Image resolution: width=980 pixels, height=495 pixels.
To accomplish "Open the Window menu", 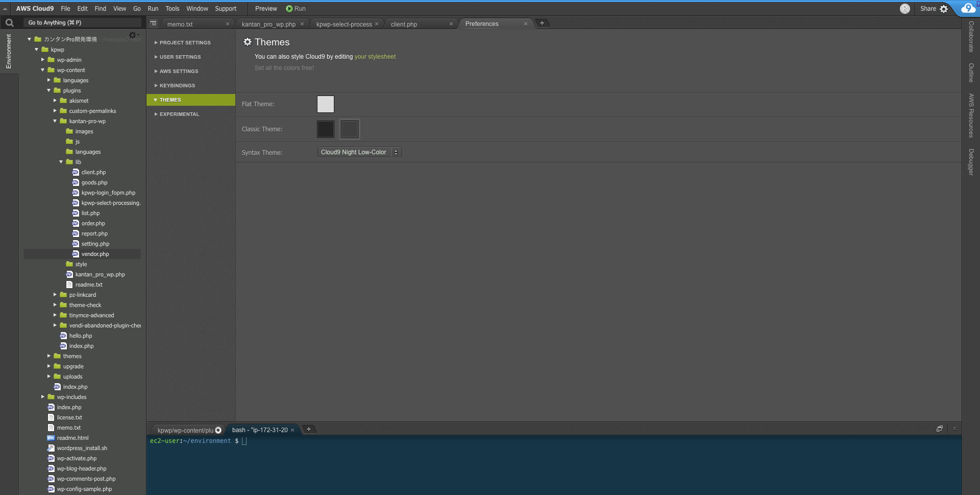I will pyautogui.click(x=197, y=9).
